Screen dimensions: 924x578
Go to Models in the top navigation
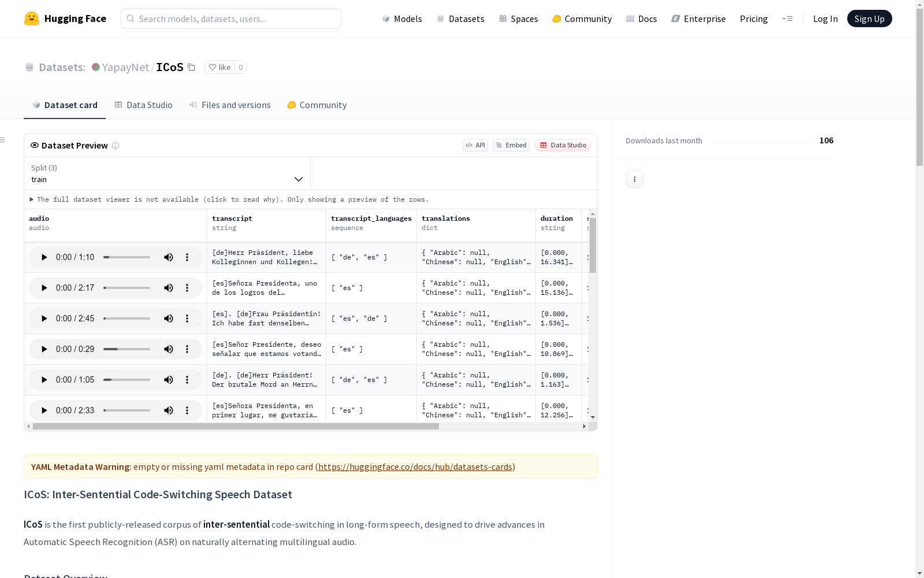[x=402, y=18]
